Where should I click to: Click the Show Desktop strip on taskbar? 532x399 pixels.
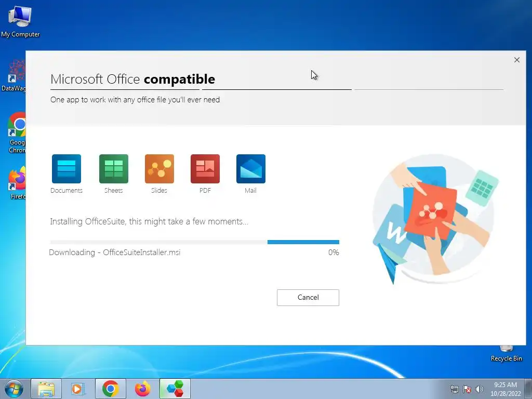528,389
